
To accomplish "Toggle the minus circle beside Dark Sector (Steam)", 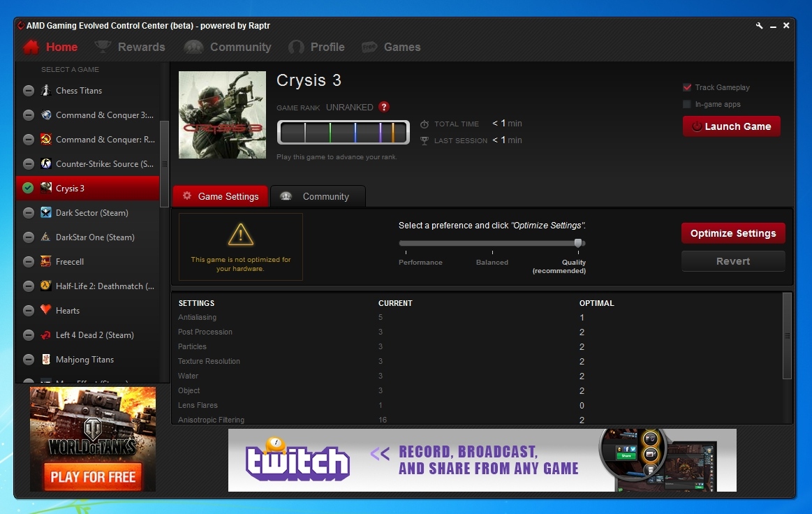I will click(29, 212).
